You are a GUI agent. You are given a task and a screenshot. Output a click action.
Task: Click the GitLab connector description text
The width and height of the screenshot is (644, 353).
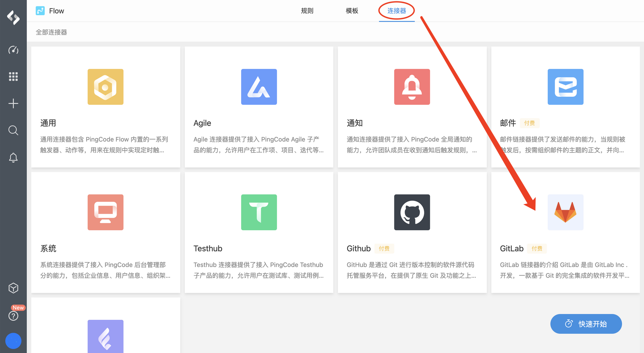[565, 270]
